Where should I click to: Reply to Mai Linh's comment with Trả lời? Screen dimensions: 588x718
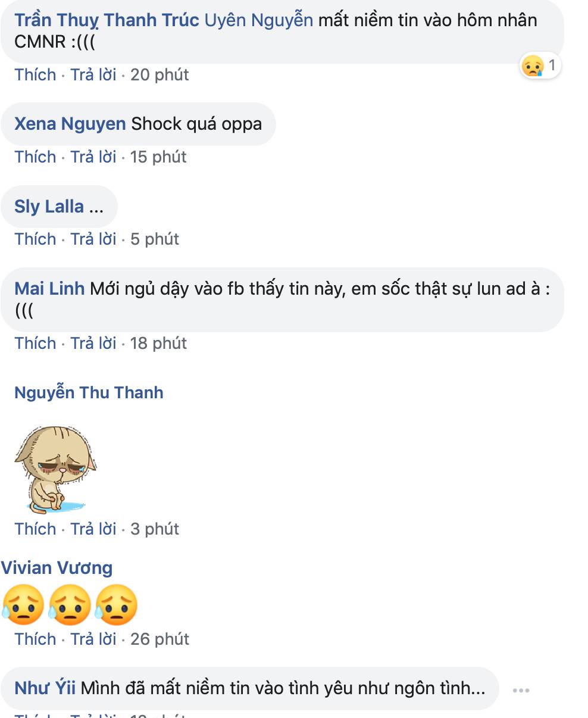click(x=93, y=344)
